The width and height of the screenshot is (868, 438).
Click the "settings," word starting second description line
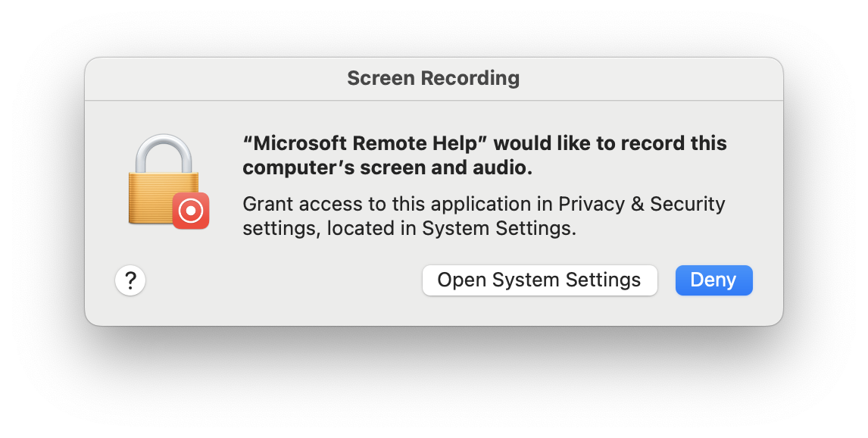coord(282,228)
